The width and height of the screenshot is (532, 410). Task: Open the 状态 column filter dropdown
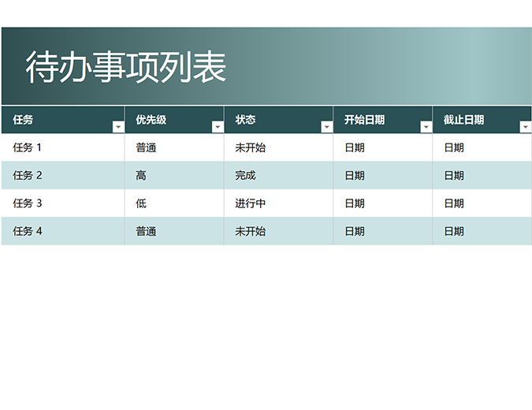[327, 127]
